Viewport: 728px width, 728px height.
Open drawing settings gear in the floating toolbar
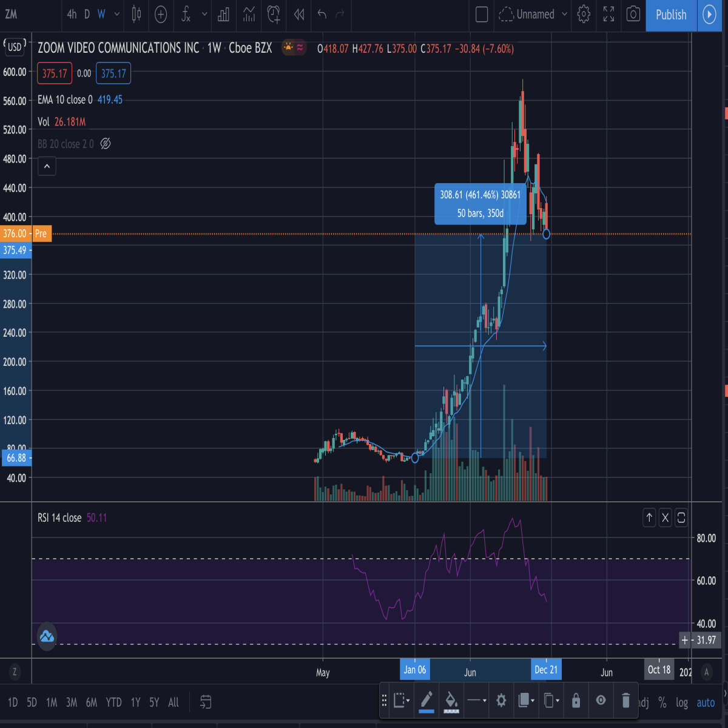pyautogui.click(x=501, y=701)
